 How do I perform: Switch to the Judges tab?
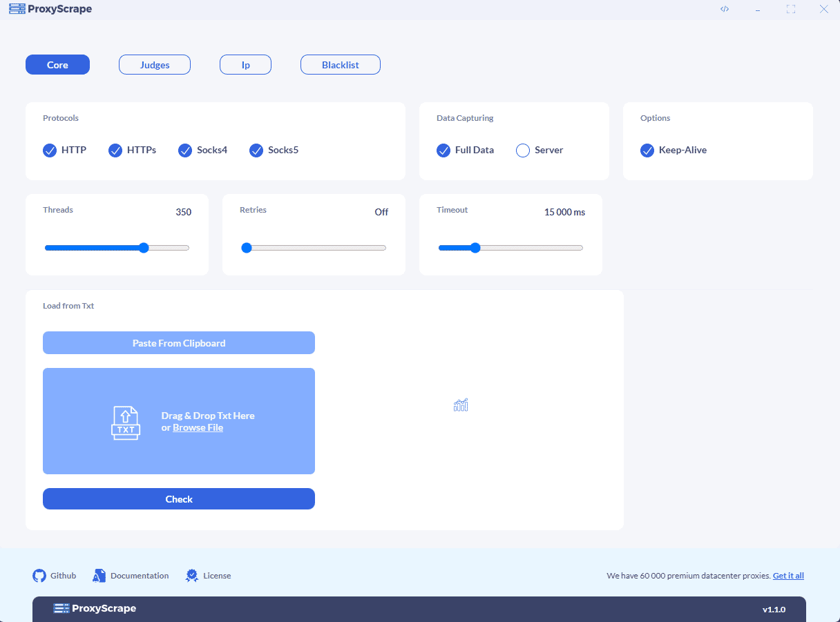155,65
